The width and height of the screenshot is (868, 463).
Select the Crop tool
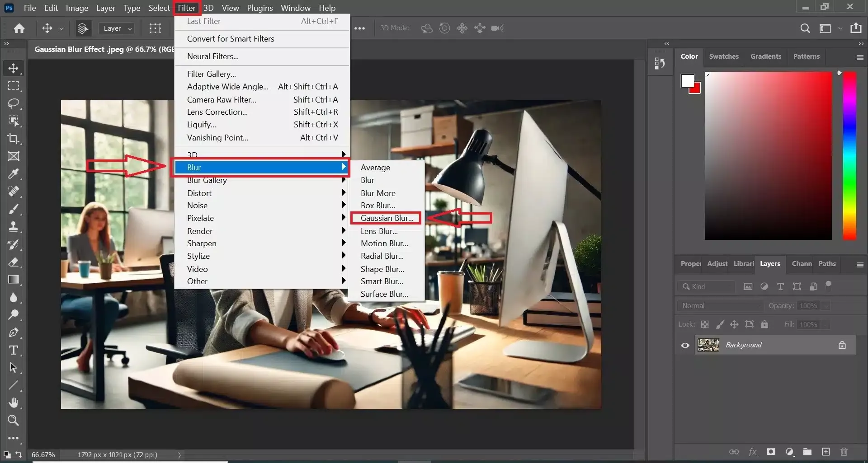14,139
